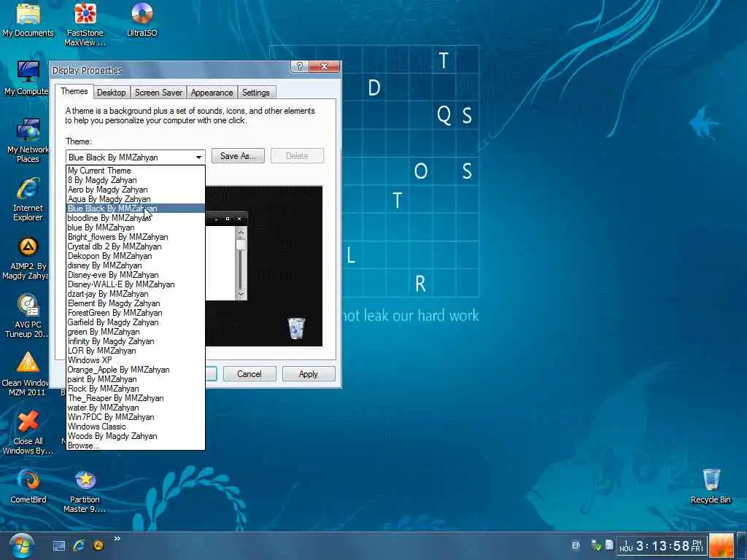Viewport: 747px width, 560px height.
Task: Open the CometBird desktop icon
Action: click(x=28, y=486)
